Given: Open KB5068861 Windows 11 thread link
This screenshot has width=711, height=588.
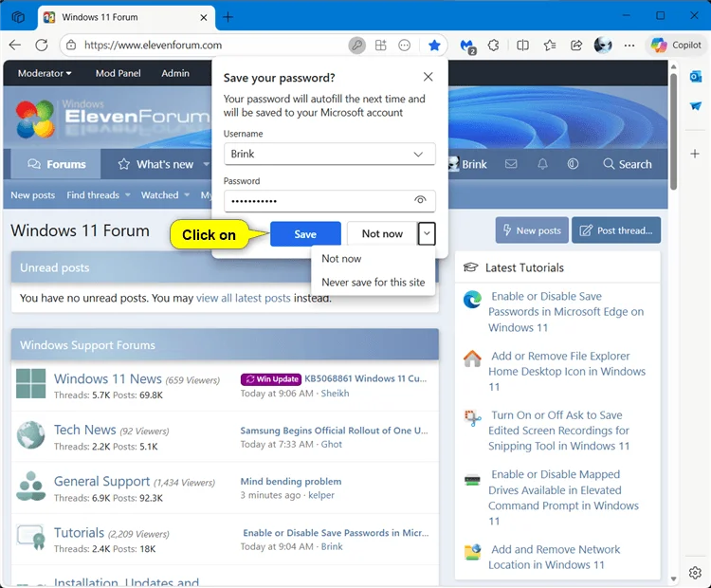Looking at the screenshot, I should coord(366,378).
